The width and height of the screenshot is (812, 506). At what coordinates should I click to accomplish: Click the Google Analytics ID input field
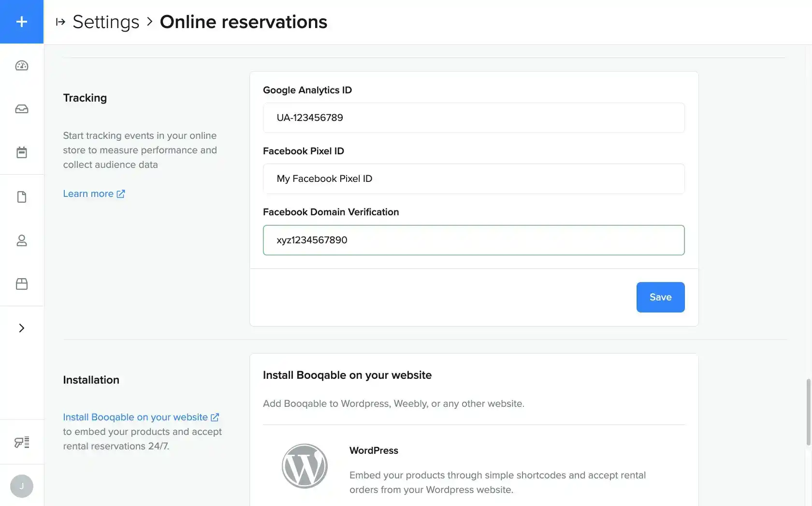pyautogui.click(x=474, y=118)
